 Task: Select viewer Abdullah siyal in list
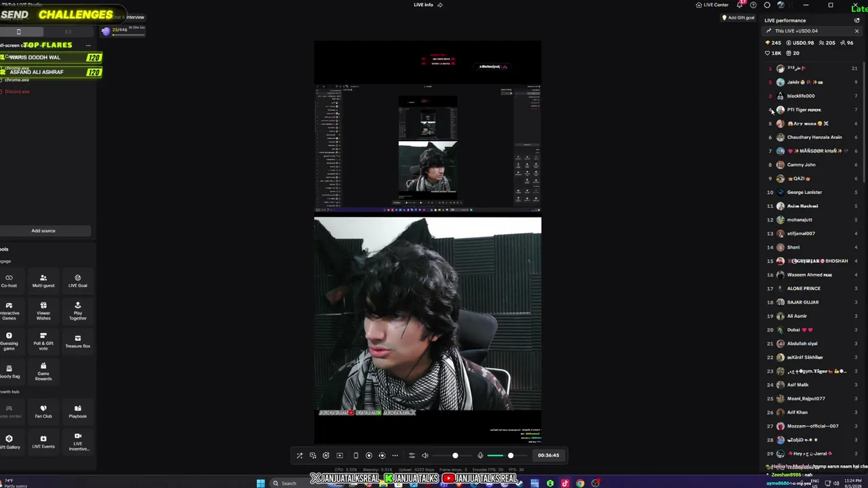[812, 344]
